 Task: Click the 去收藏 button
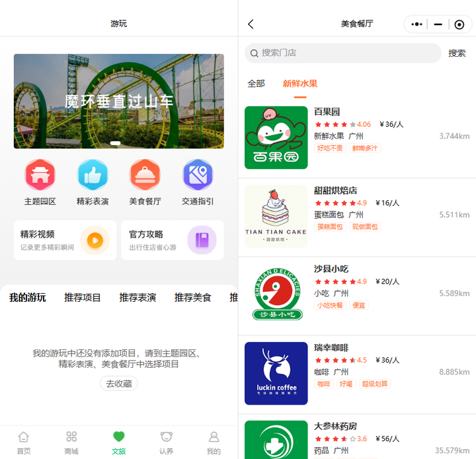[119, 384]
